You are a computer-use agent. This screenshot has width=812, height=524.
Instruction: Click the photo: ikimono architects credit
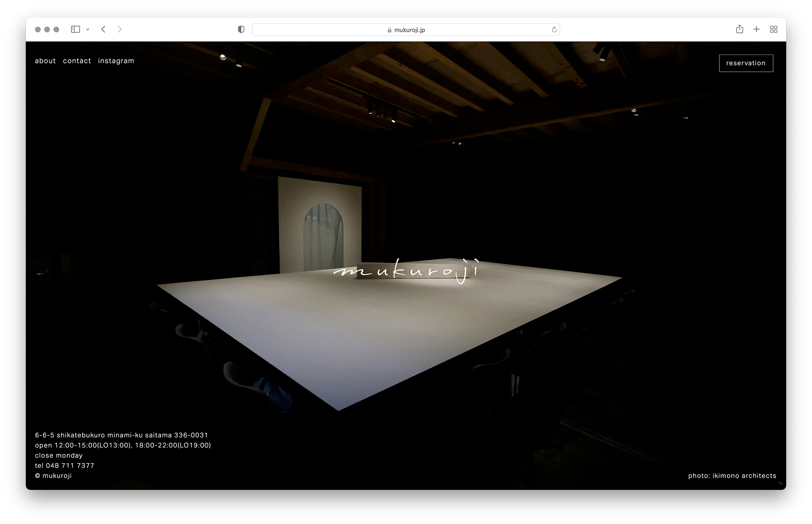pyautogui.click(x=732, y=476)
